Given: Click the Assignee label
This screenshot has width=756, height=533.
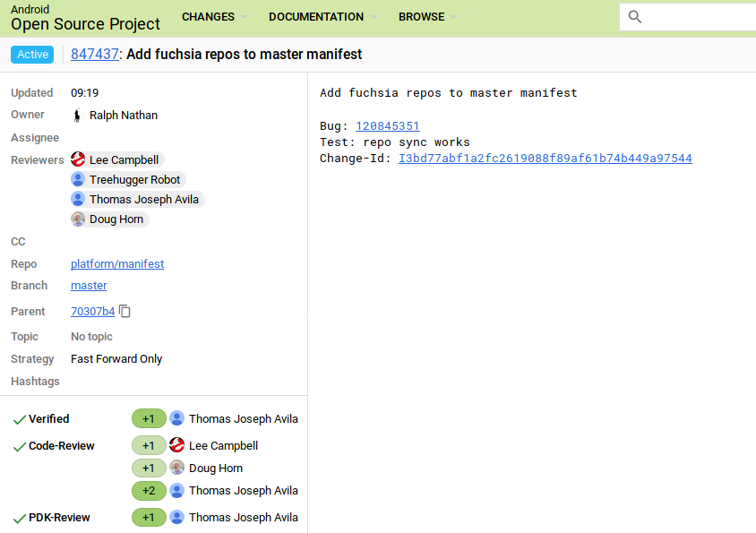Looking at the screenshot, I should coord(35,138).
